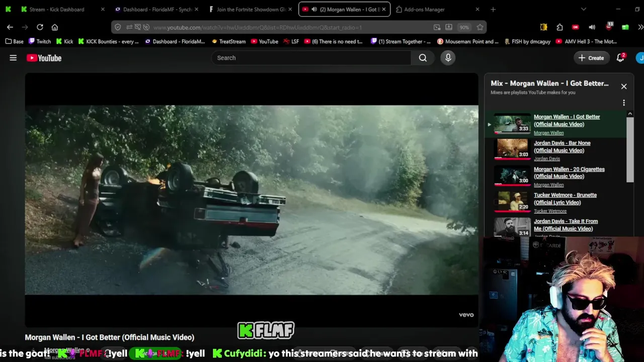Click the video player showing flipped truck
This screenshot has height=362, width=644.
click(x=252, y=200)
